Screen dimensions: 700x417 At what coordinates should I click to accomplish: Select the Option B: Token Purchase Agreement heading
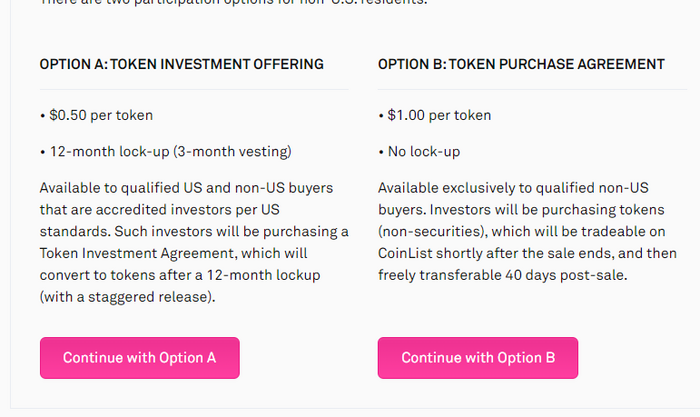tap(521, 64)
